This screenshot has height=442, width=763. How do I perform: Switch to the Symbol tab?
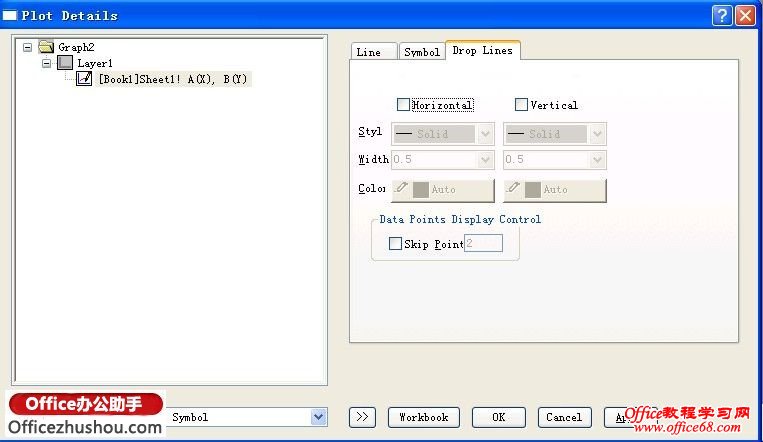pos(422,52)
